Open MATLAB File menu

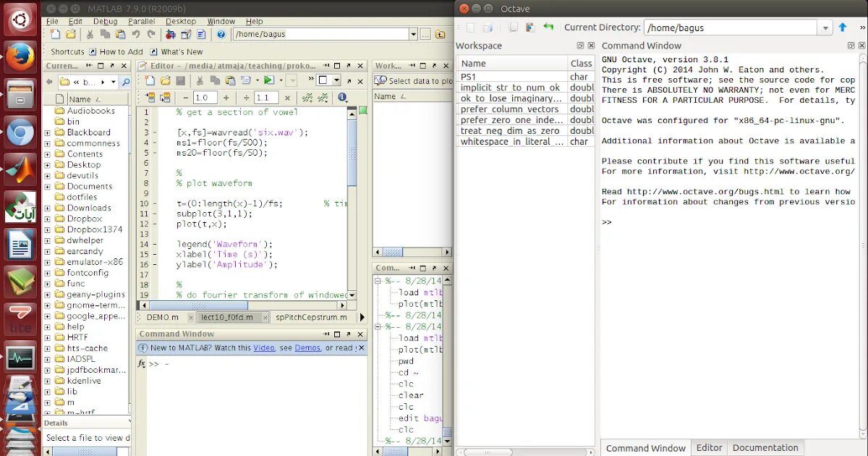pos(53,22)
